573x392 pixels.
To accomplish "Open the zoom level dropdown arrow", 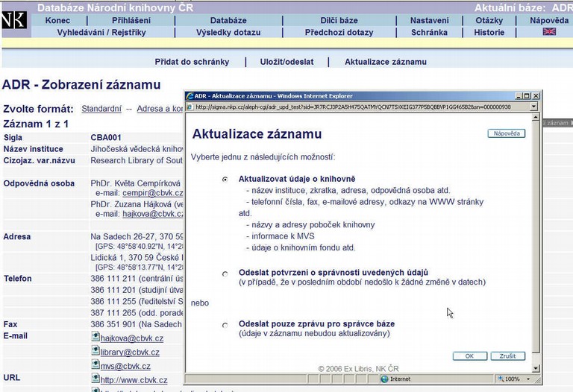I will click(528, 379).
